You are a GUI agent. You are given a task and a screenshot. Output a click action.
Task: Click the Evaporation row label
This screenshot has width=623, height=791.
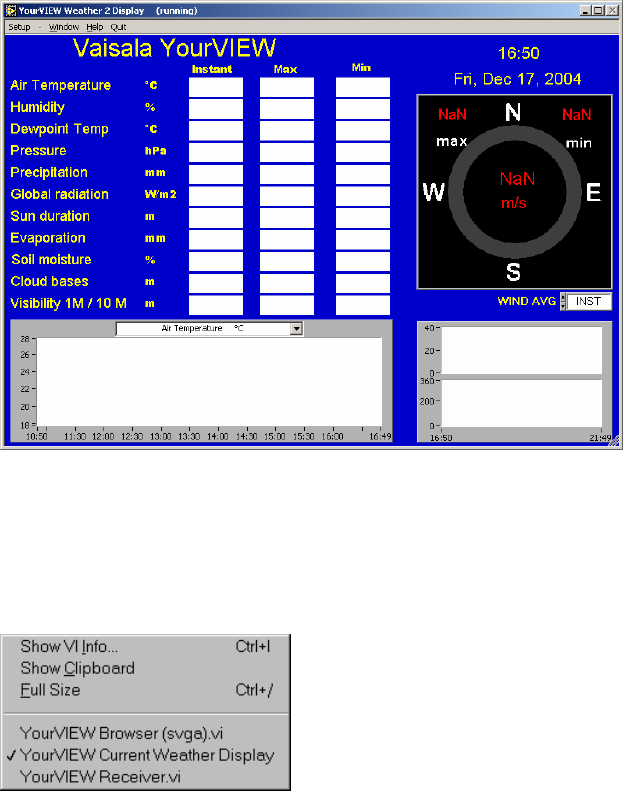(x=48, y=238)
